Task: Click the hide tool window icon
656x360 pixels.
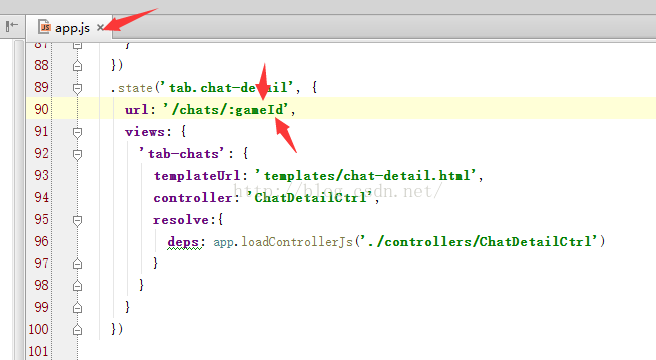Action: (x=12, y=26)
